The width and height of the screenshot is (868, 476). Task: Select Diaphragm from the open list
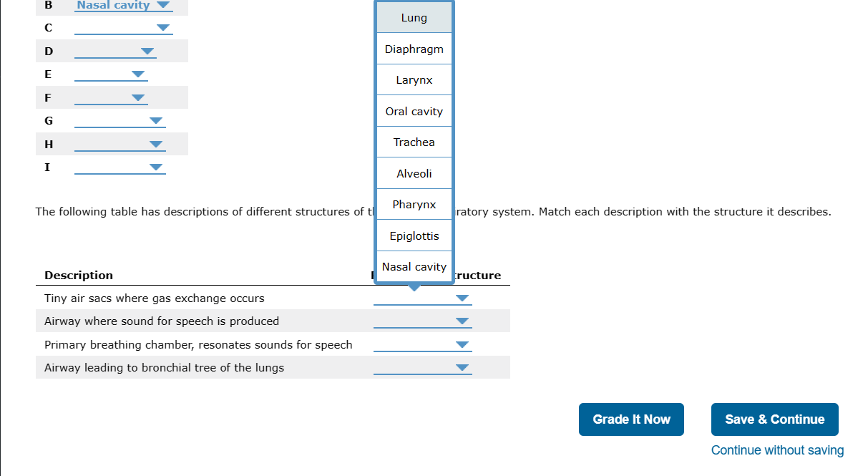click(x=414, y=48)
